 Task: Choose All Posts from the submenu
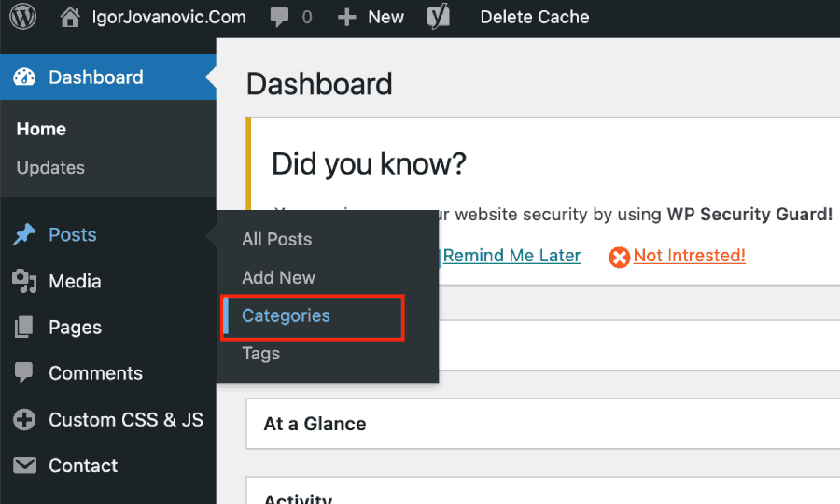coord(276,239)
